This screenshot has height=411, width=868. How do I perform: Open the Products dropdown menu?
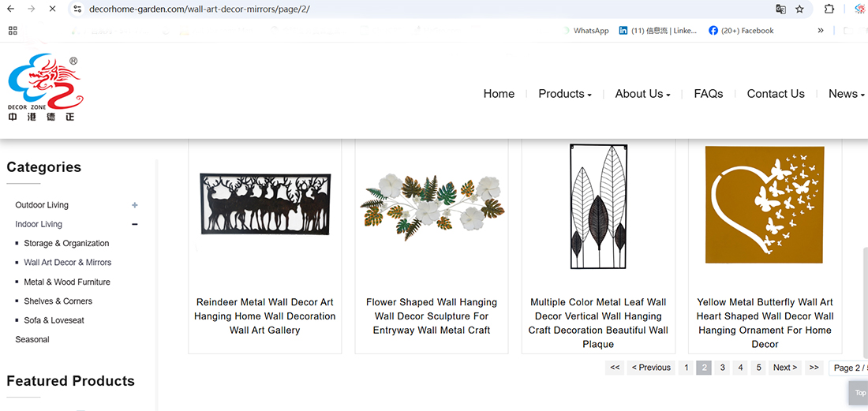pos(564,94)
